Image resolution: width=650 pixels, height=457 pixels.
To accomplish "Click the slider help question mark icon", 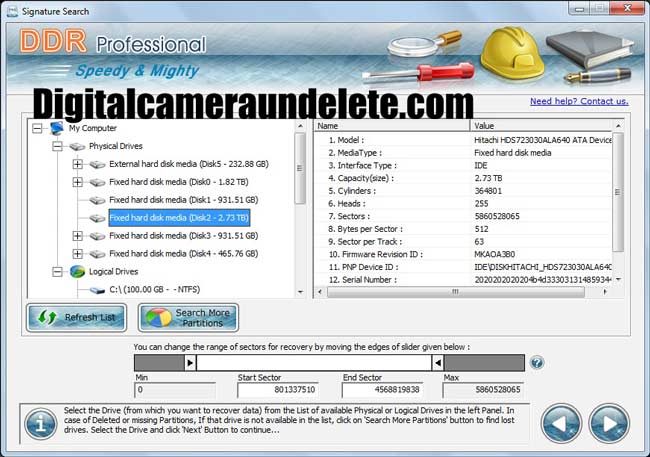I will click(537, 363).
